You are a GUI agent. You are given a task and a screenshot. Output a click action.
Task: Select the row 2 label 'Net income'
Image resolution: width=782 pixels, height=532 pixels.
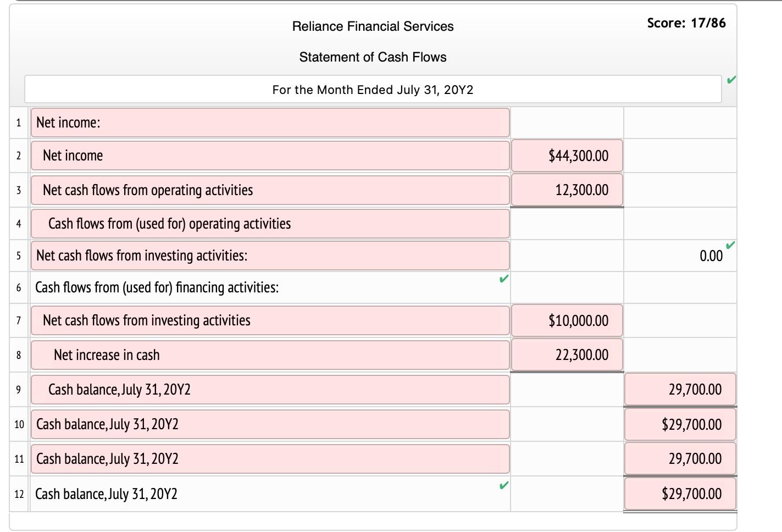pos(270,156)
